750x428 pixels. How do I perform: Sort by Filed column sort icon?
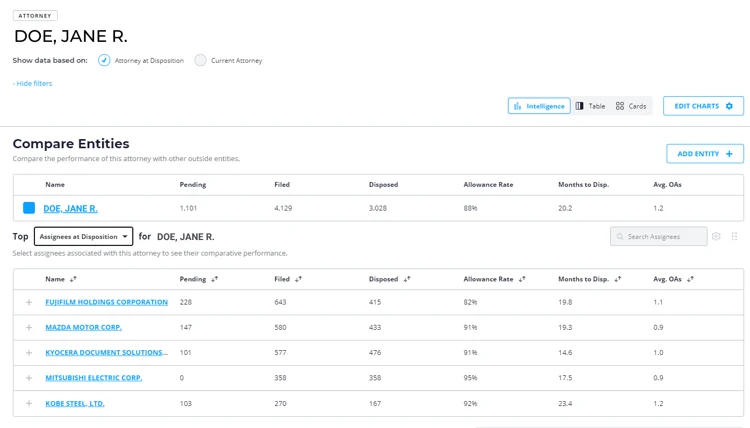click(x=298, y=279)
